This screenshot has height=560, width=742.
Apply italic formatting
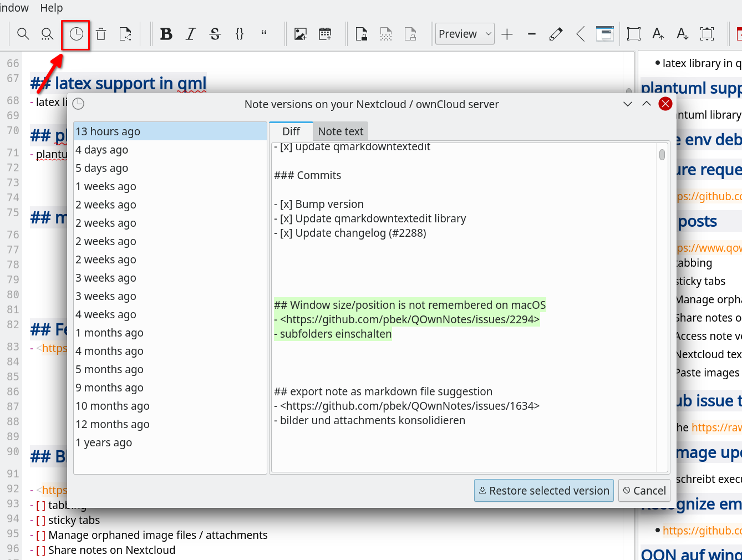tap(191, 34)
